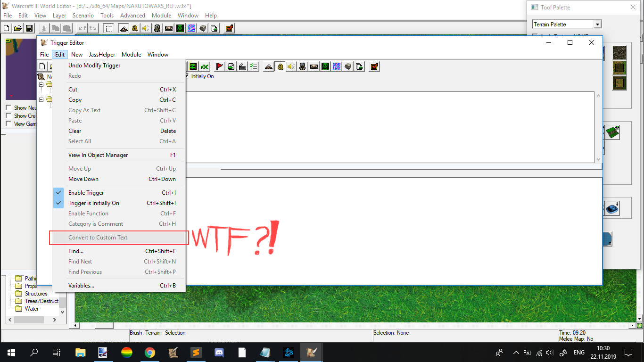Click Find... in the Edit menu

click(x=119, y=251)
